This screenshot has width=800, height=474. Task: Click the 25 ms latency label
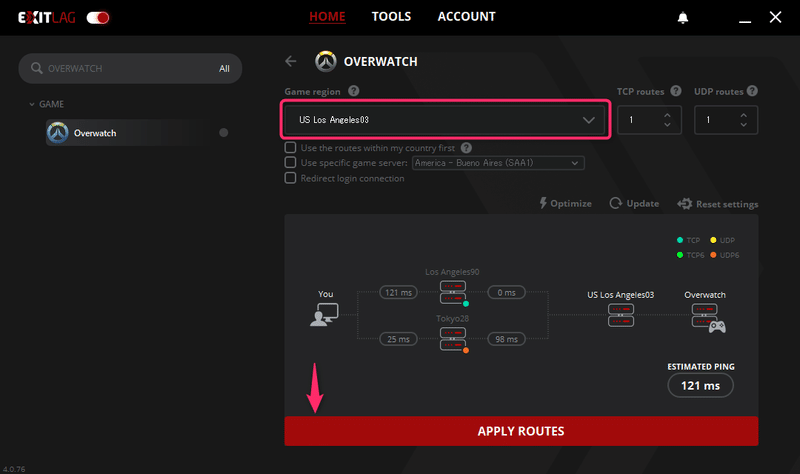[x=398, y=339]
